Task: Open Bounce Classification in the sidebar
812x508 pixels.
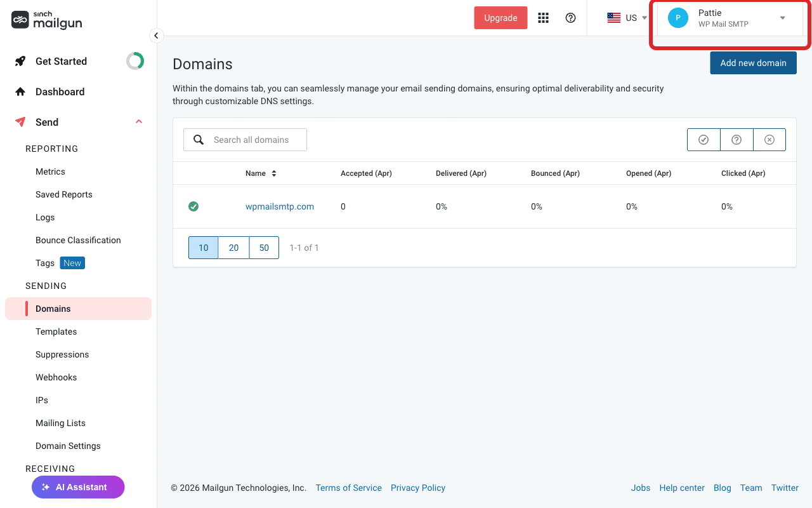Action: 78,240
